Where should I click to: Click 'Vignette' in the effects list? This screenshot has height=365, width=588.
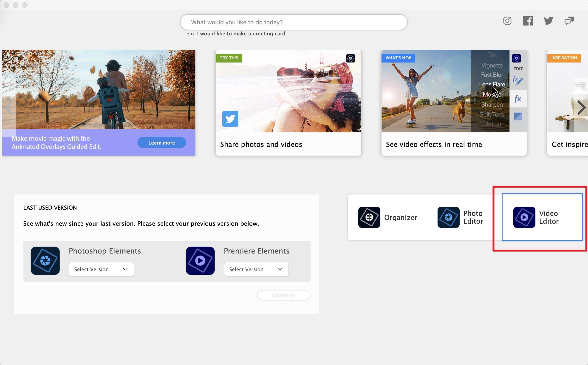[x=492, y=66]
